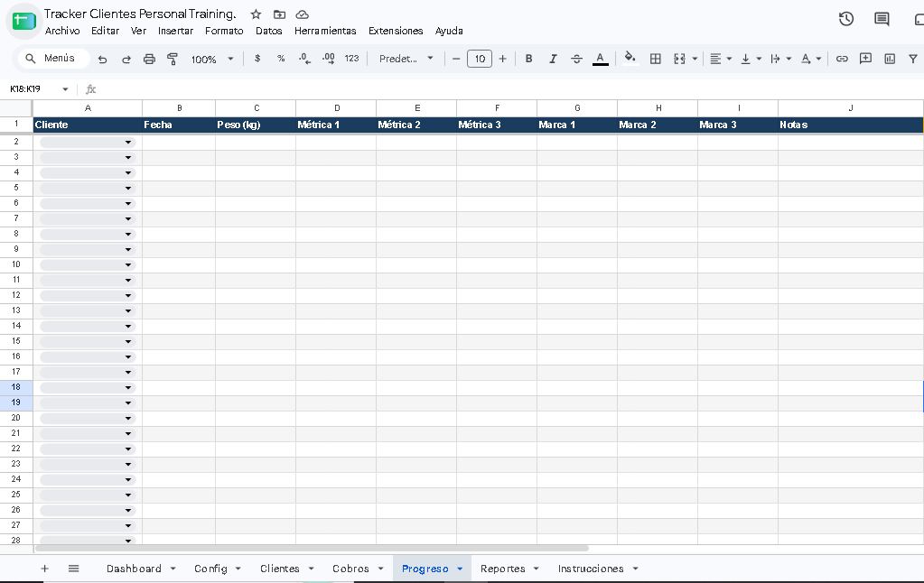Screen dimensions: 924x583
Task: Switch to the Clientes sheet tab
Action: [x=280, y=569]
